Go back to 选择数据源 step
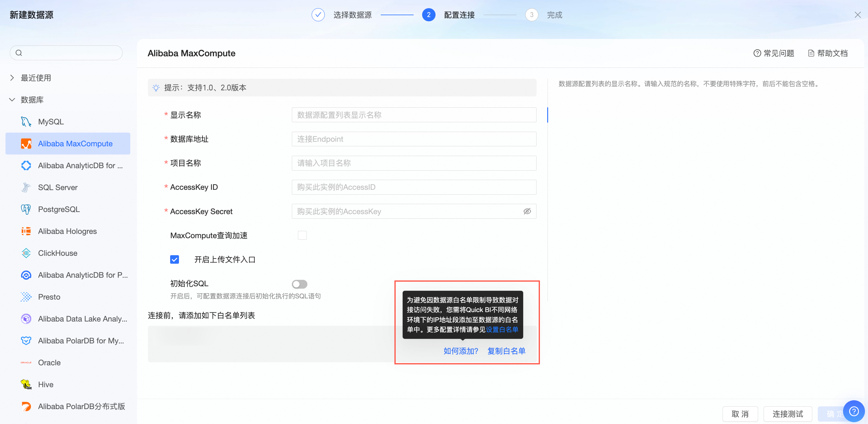Screen dimensions: 868x424 click(x=352, y=15)
